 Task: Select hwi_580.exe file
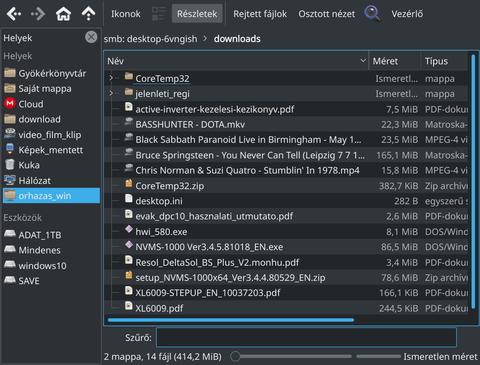[286, 231]
